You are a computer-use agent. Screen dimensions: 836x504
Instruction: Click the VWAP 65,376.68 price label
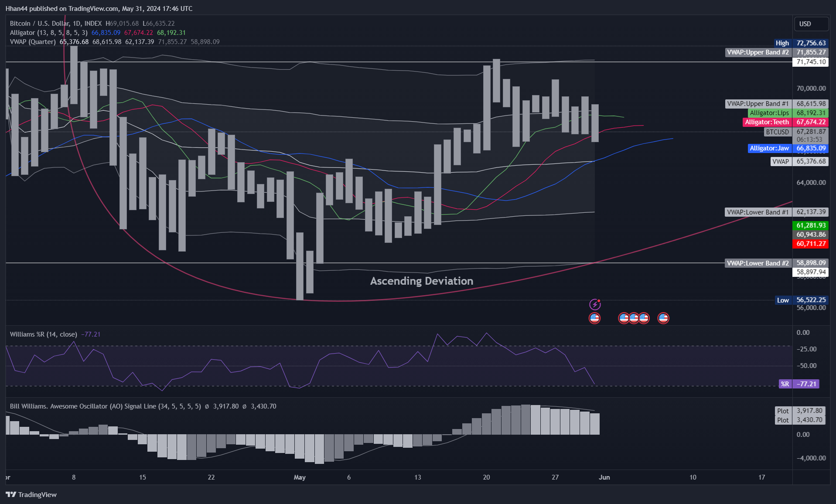[x=799, y=161]
